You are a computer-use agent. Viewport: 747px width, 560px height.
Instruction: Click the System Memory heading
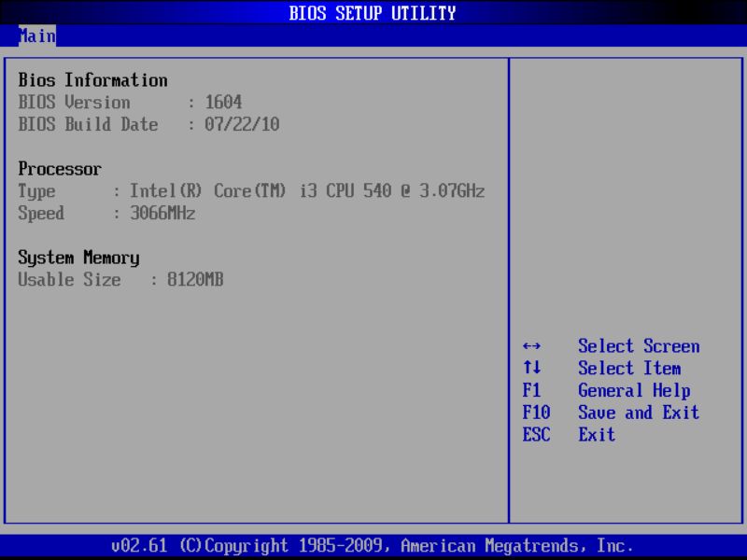(x=78, y=258)
